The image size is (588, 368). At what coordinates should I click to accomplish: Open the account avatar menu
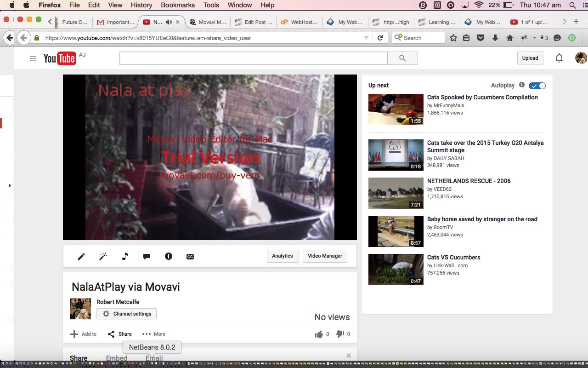581,58
